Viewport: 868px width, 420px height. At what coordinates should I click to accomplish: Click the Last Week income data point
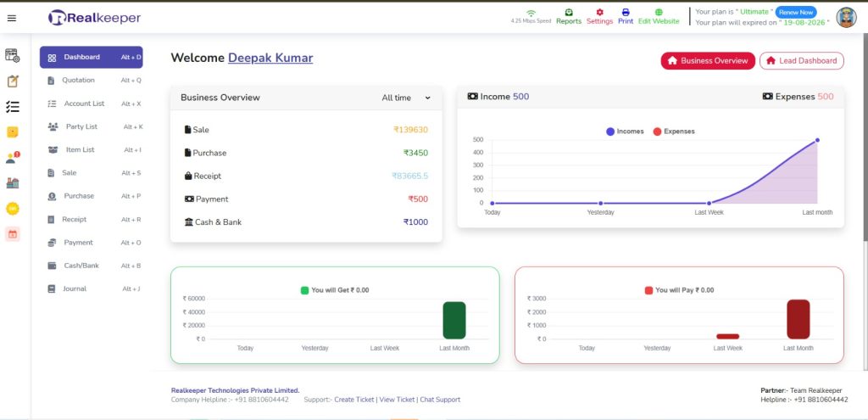coord(709,204)
